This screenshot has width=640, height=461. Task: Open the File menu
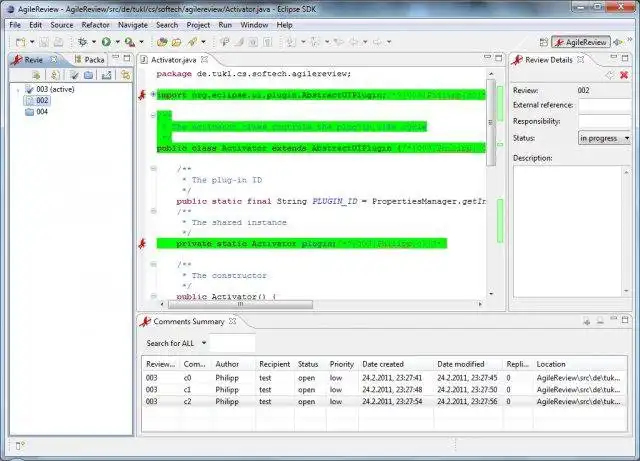coord(15,25)
